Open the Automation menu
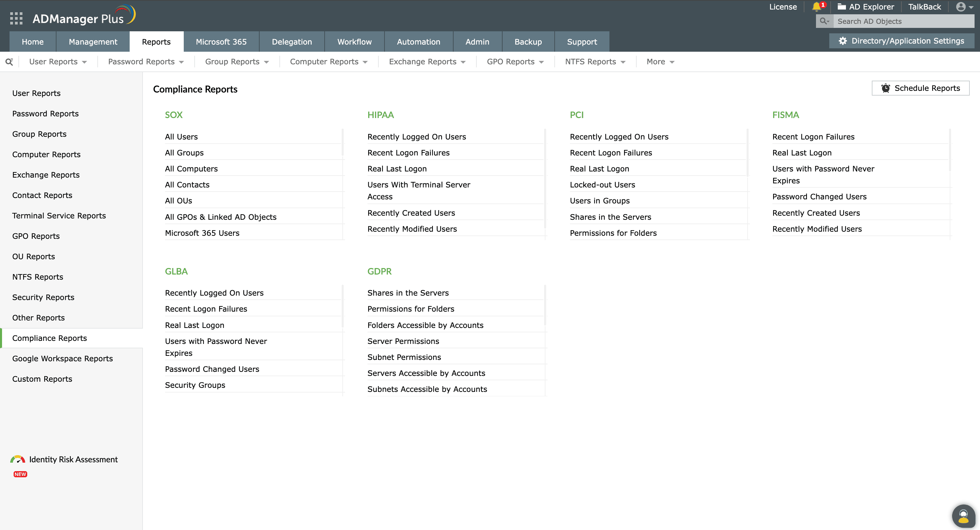The image size is (980, 530). [x=419, y=42]
